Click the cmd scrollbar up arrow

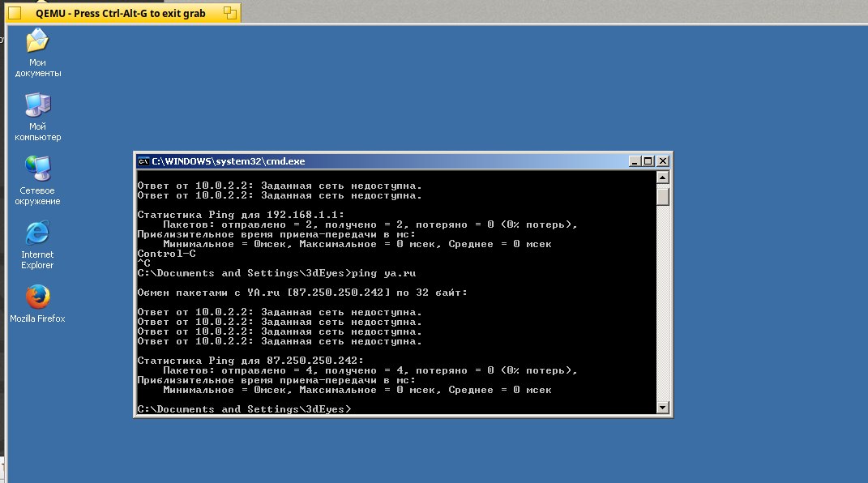click(663, 177)
